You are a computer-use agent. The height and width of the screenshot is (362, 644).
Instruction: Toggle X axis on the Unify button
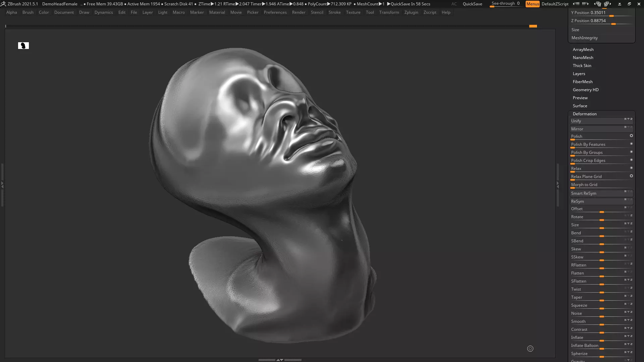click(x=625, y=119)
